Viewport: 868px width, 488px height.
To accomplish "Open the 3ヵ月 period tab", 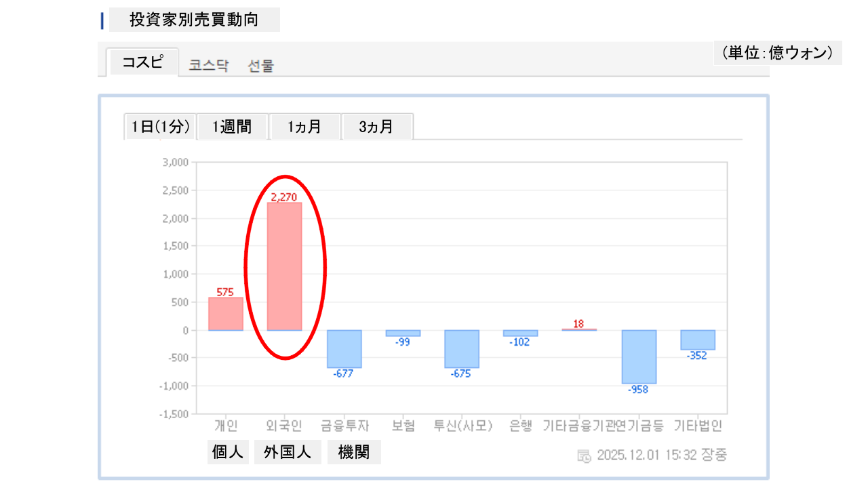I will [376, 127].
